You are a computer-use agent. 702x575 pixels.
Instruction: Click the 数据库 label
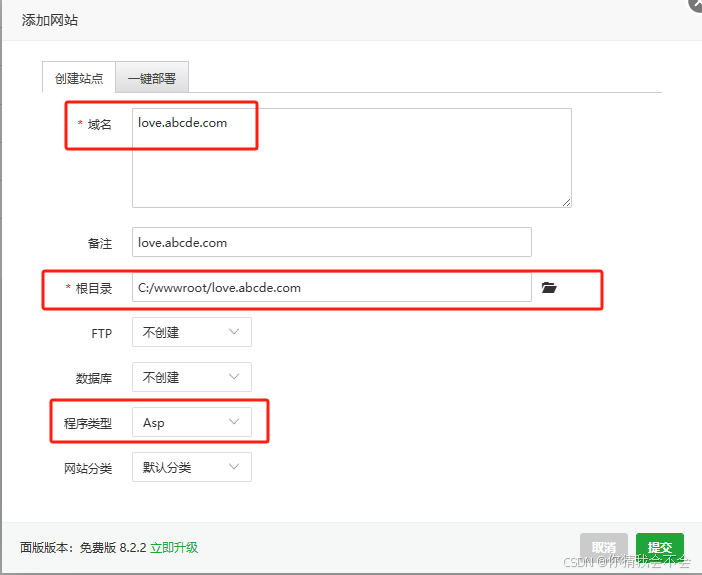pyautogui.click(x=94, y=378)
